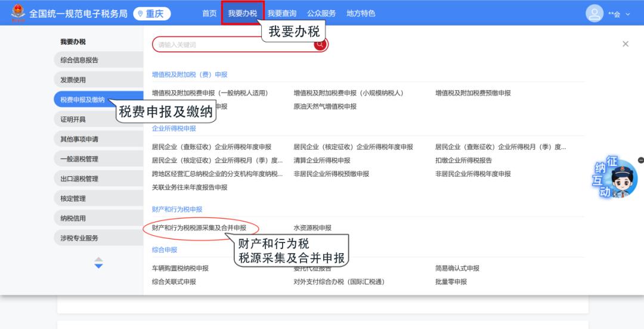Click 财产和行为税申报 section heading
644x329 pixels.
click(178, 210)
